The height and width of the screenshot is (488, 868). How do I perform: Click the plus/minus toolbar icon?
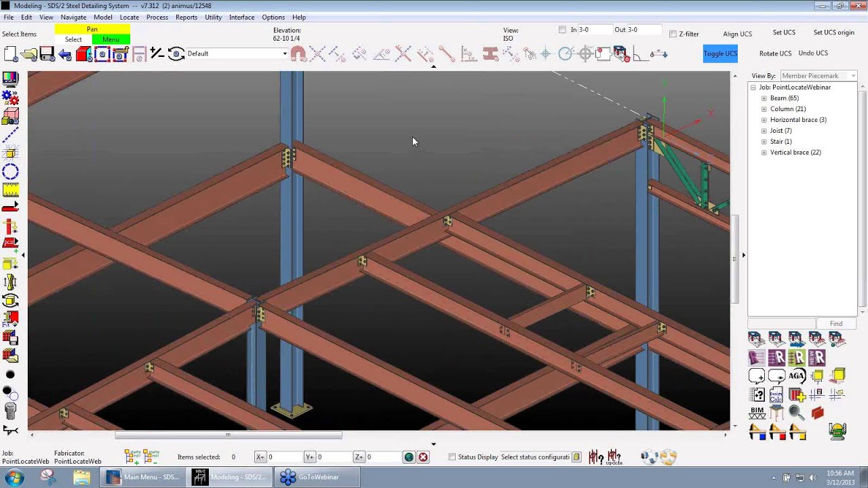[157, 54]
